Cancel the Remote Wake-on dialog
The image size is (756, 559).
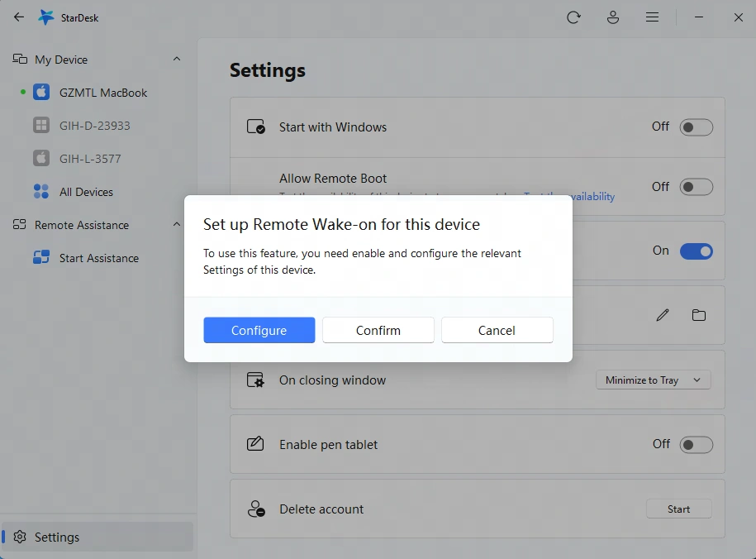[497, 330]
